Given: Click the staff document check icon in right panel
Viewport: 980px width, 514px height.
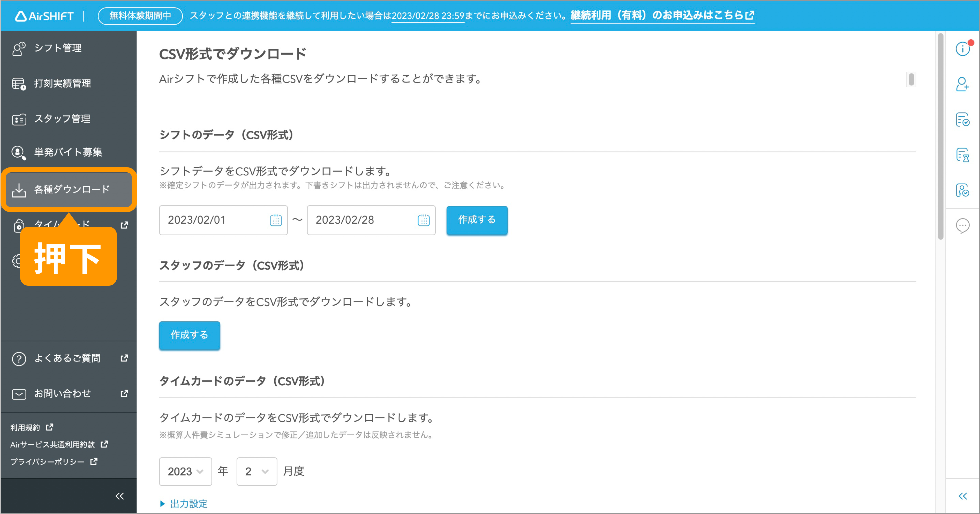Looking at the screenshot, I should pos(962,190).
